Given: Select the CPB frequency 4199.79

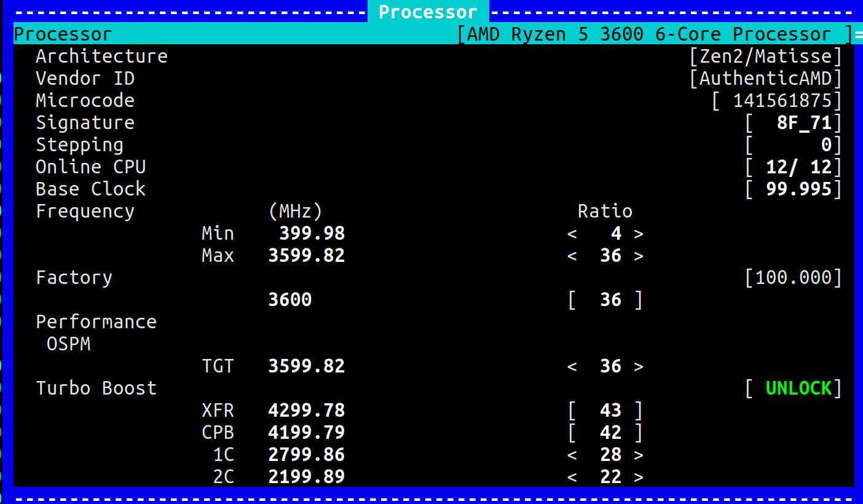Looking at the screenshot, I should click(x=306, y=433).
